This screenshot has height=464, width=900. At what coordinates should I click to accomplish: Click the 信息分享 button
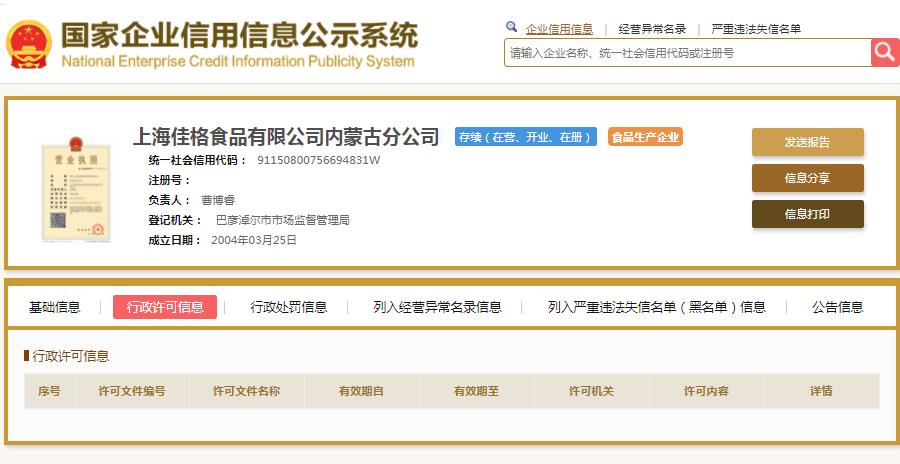[808, 178]
